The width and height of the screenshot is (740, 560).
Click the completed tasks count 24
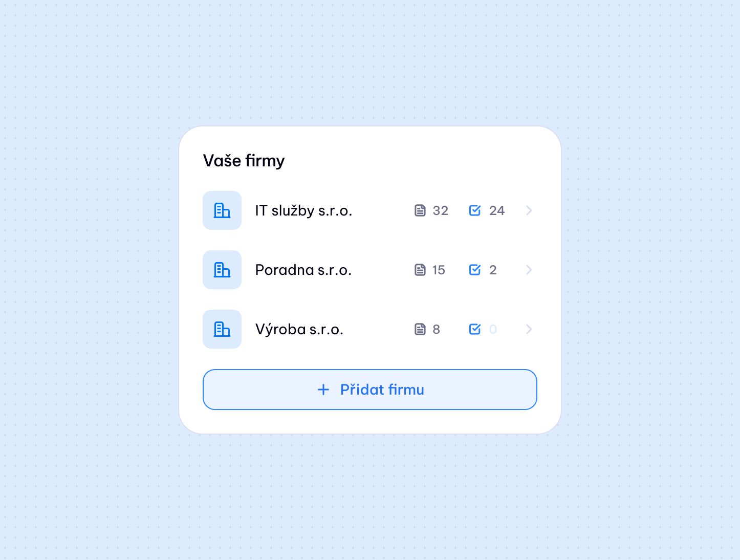(x=497, y=210)
